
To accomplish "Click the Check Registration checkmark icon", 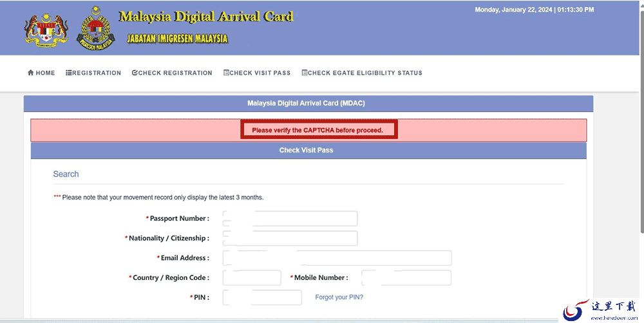I will 135,73.
